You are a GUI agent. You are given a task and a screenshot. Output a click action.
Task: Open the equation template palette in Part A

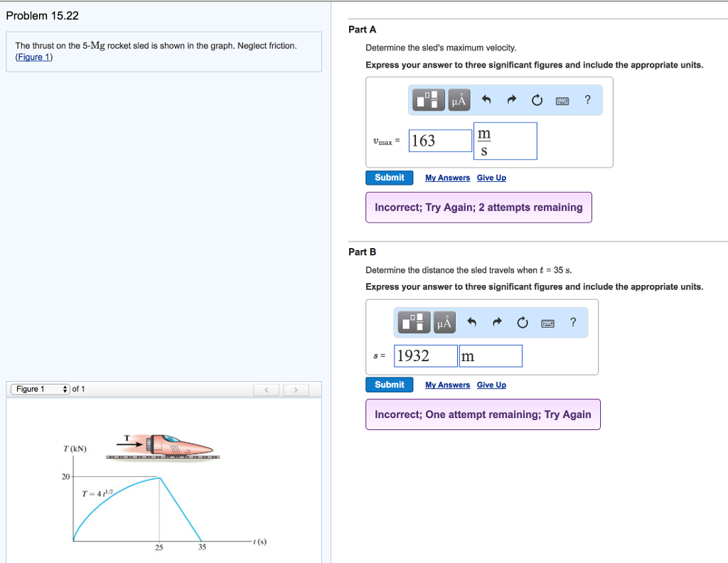pyautogui.click(x=427, y=100)
